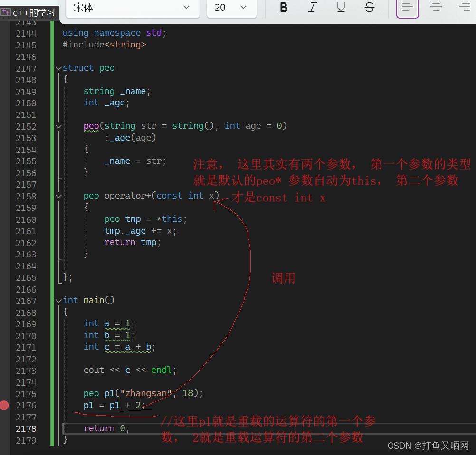The width and height of the screenshot is (476, 455).
Task: Click the 'return tmp;' statement
Action: (x=133, y=242)
